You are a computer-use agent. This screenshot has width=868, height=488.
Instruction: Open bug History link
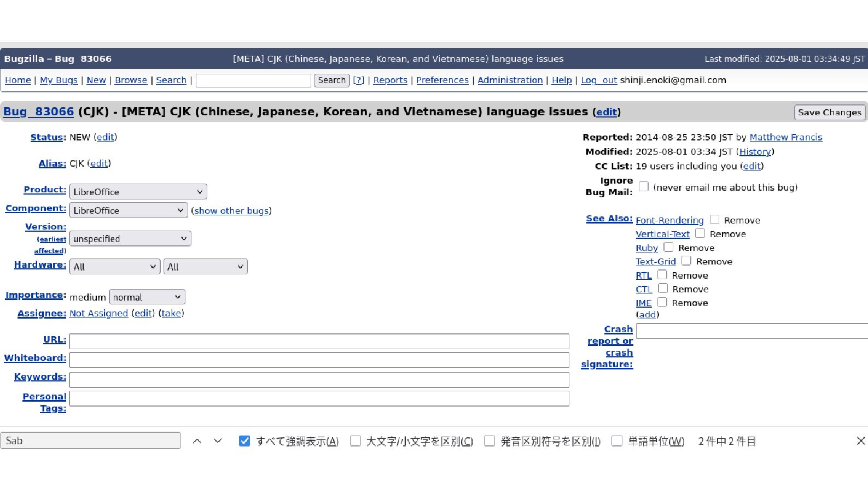[x=755, y=152]
